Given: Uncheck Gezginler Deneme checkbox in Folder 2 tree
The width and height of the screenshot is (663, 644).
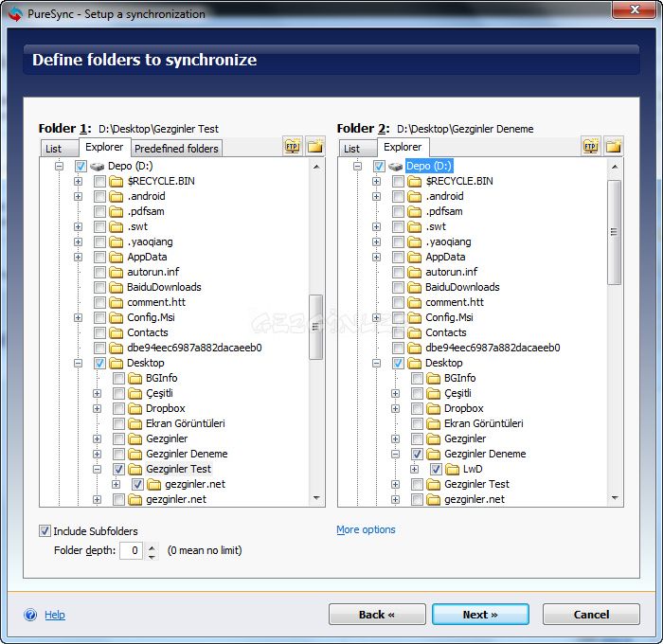Looking at the screenshot, I should point(417,454).
